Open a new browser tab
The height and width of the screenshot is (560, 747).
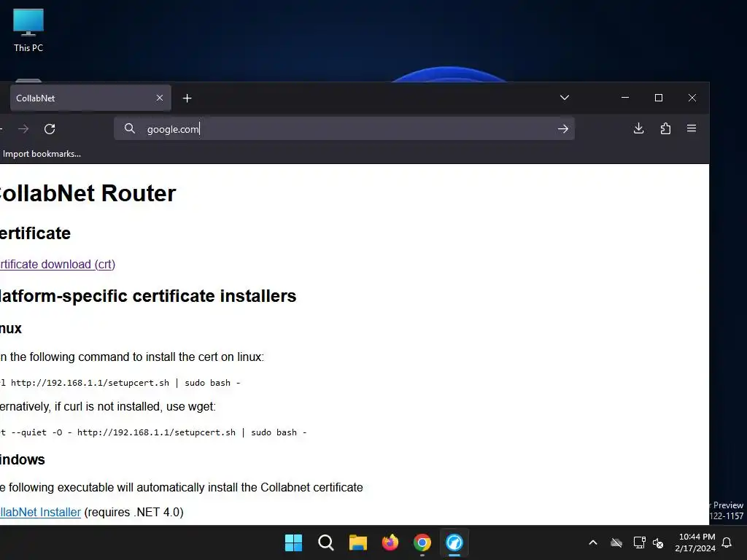[x=187, y=98]
